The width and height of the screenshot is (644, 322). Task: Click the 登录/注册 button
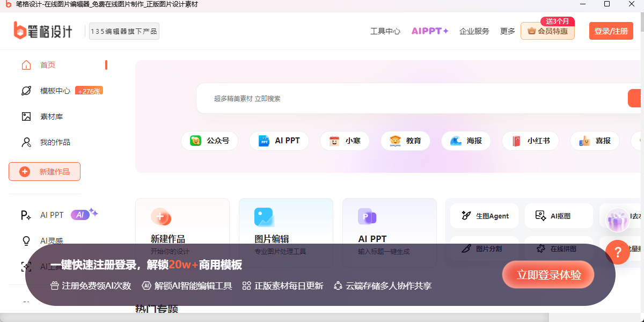click(611, 31)
